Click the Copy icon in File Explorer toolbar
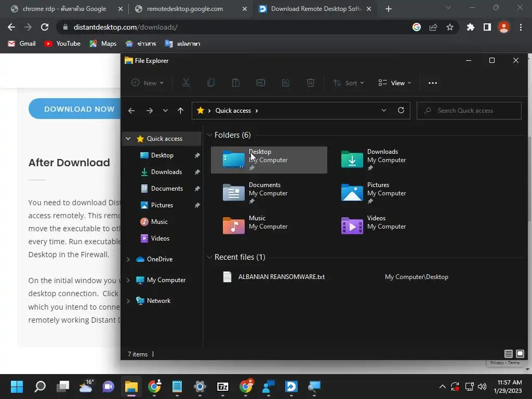Viewport: 532px width, 399px height. coord(211,83)
